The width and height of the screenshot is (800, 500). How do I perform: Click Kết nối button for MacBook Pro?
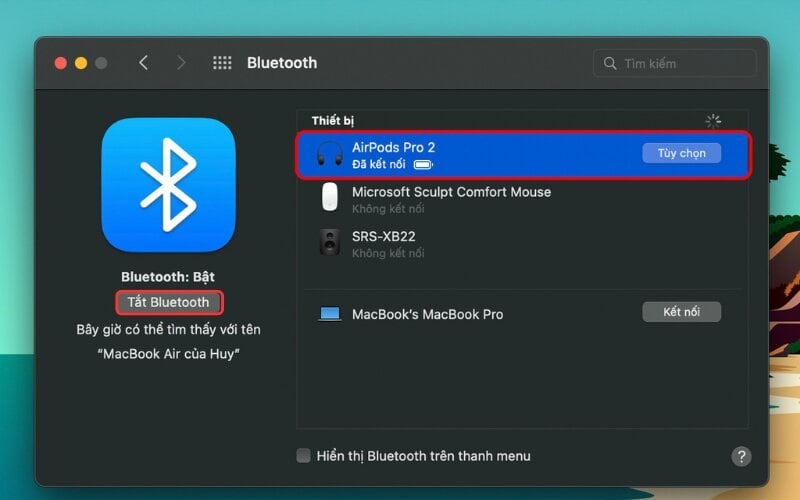[681, 312]
